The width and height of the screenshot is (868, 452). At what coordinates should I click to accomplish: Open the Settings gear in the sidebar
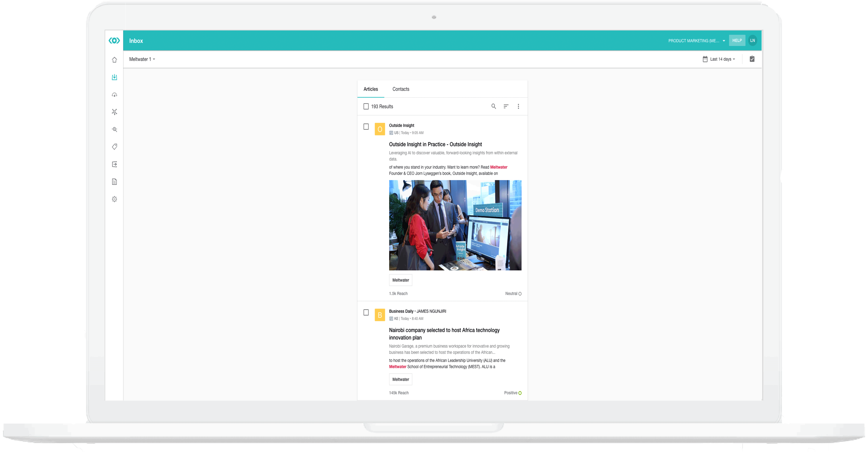(x=115, y=199)
